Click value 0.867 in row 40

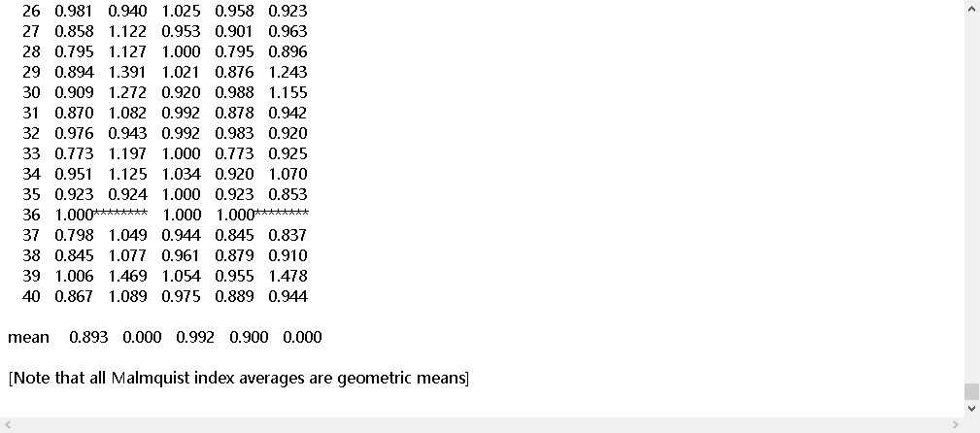tap(75, 296)
